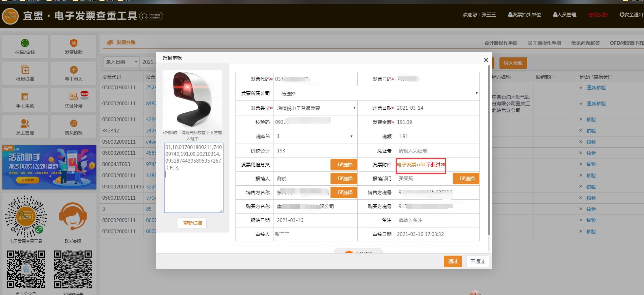
Task: Click the 发票金额 field showing 191.09
Action: [x=437, y=122]
